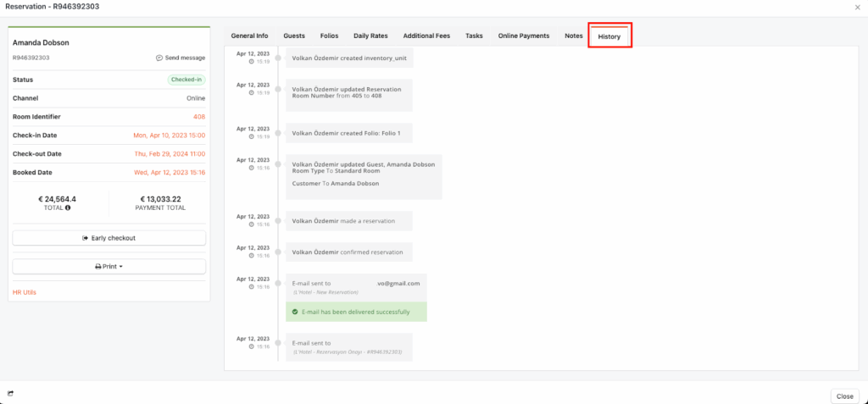Open the Print dropdown menu
Screen dimensions: 868x404
[108, 266]
